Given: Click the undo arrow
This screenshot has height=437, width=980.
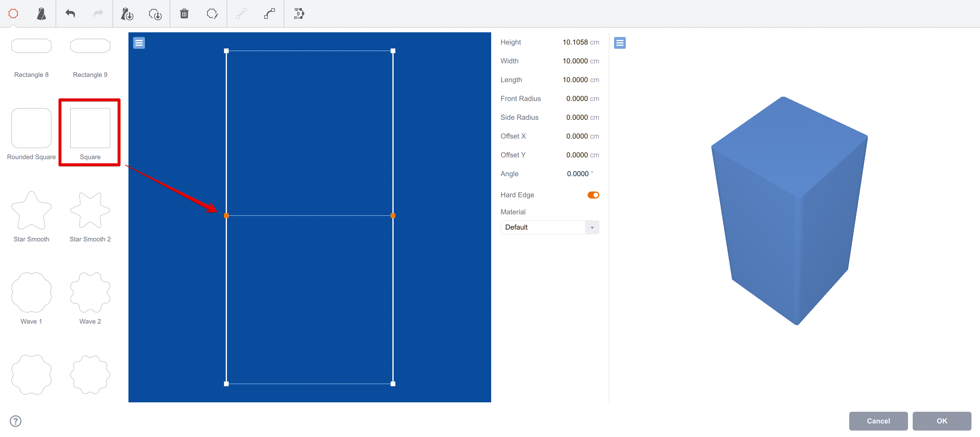Looking at the screenshot, I should 70,14.
